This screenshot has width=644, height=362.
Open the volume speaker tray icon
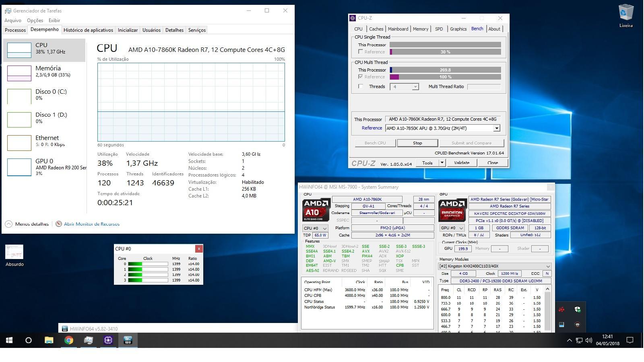point(588,340)
